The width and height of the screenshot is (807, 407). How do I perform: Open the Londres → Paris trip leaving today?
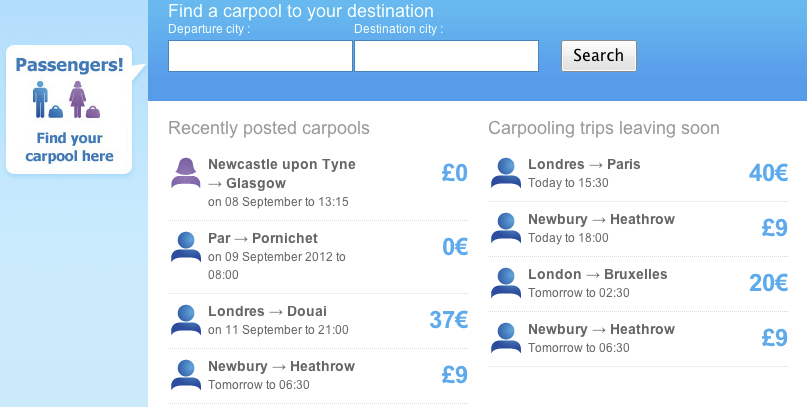(x=584, y=164)
